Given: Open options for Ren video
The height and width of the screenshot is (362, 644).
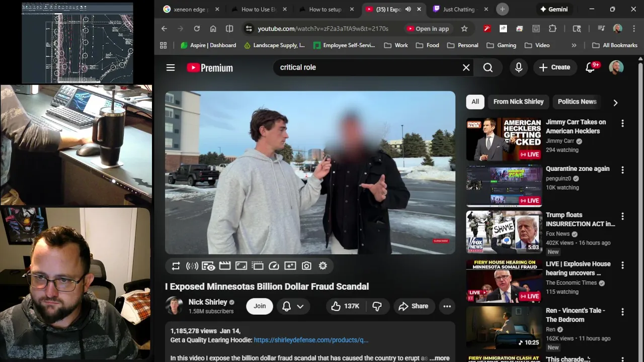Looking at the screenshot, I should click(x=622, y=312).
